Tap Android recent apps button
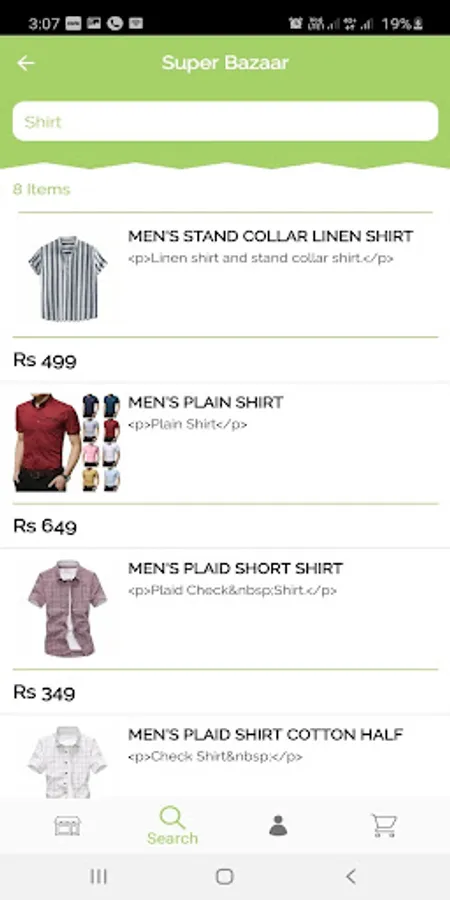The height and width of the screenshot is (900, 450). coord(99,876)
